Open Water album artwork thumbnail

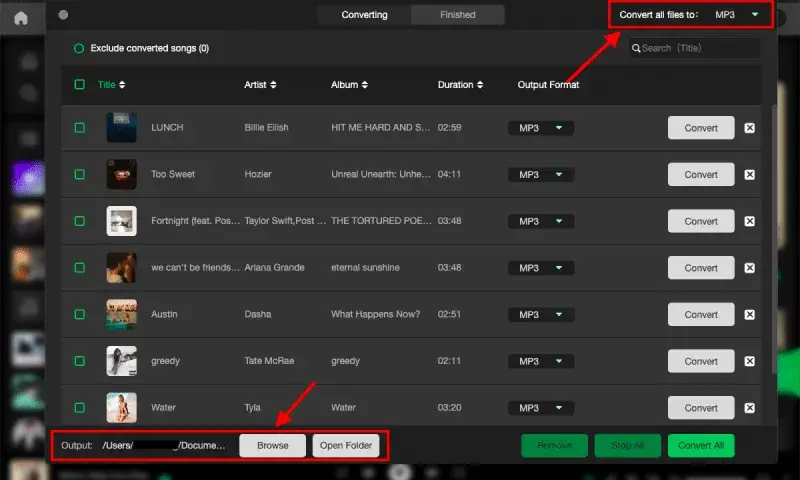click(x=121, y=408)
